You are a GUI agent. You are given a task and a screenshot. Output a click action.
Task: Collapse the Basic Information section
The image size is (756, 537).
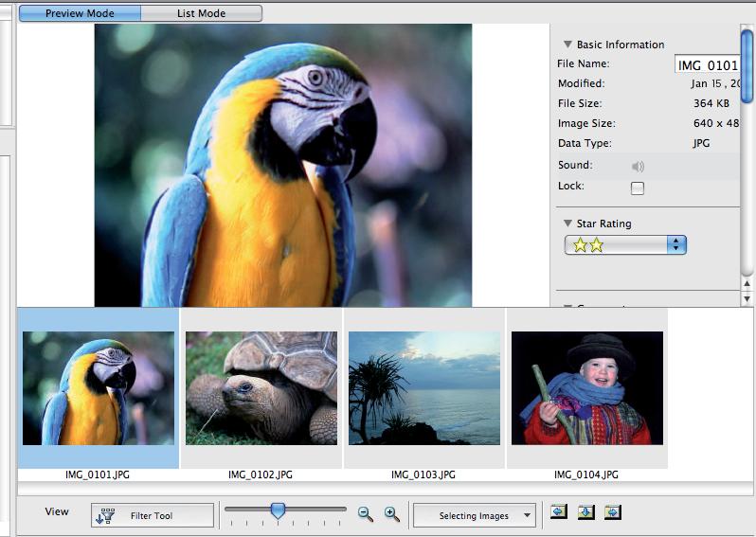click(x=567, y=45)
